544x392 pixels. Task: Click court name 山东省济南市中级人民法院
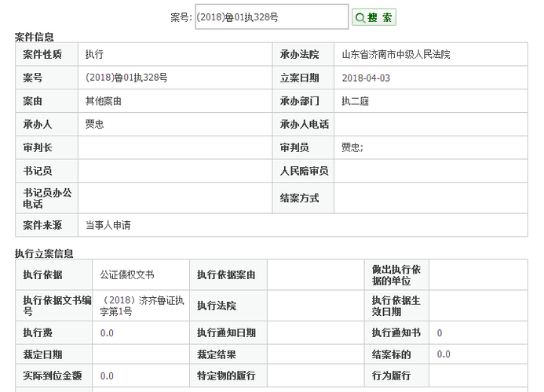[x=396, y=54]
